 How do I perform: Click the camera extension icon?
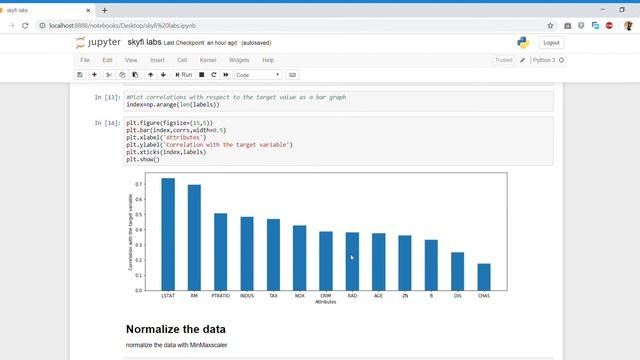click(567, 25)
